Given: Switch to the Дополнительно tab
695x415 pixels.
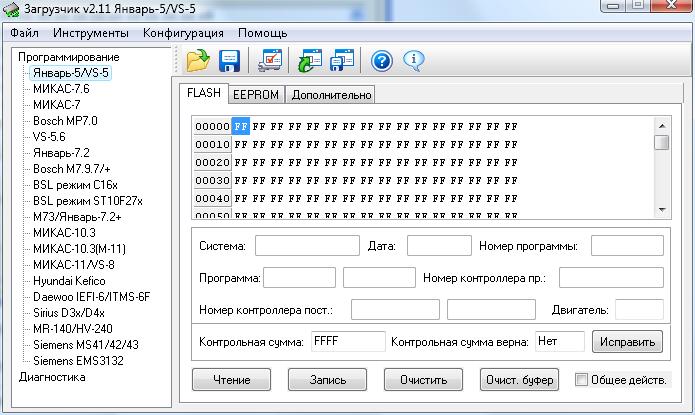Looking at the screenshot, I should coord(331,95).
